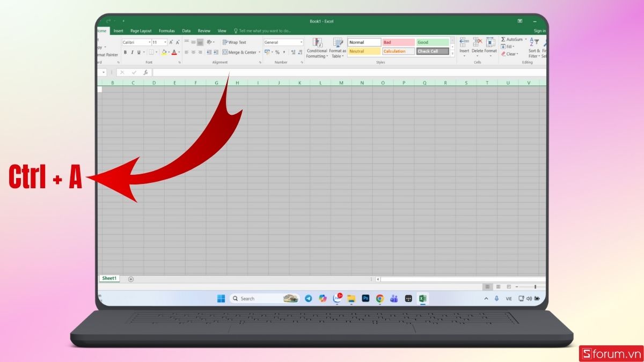Open the Font name dropdown
This screenshot has width=644, height=362.
coord(149,42)
